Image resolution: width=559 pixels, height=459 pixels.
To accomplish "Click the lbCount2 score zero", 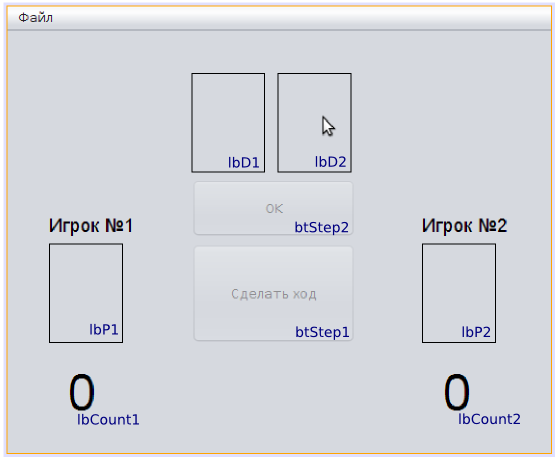I will (x=457, y=392).
